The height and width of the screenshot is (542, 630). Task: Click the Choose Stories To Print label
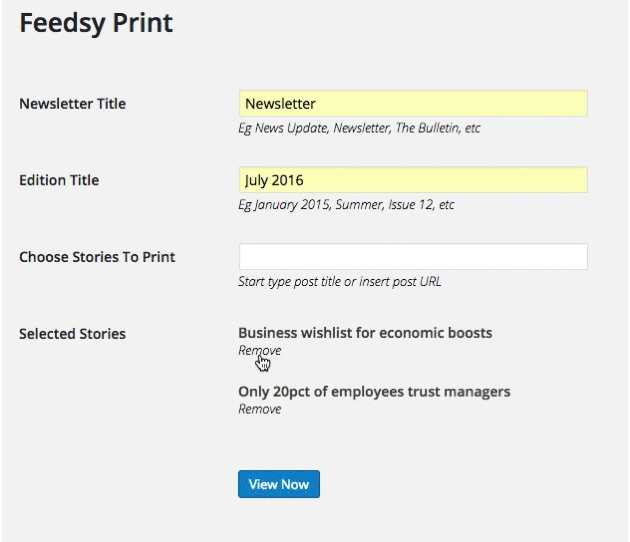(97, 257)
